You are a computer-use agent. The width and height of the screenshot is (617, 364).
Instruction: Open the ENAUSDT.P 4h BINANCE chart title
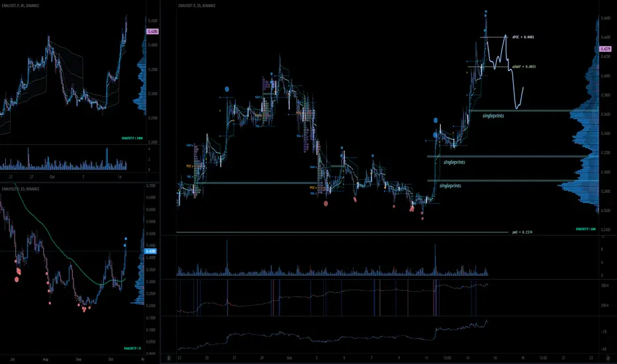(x=20, y=5)
